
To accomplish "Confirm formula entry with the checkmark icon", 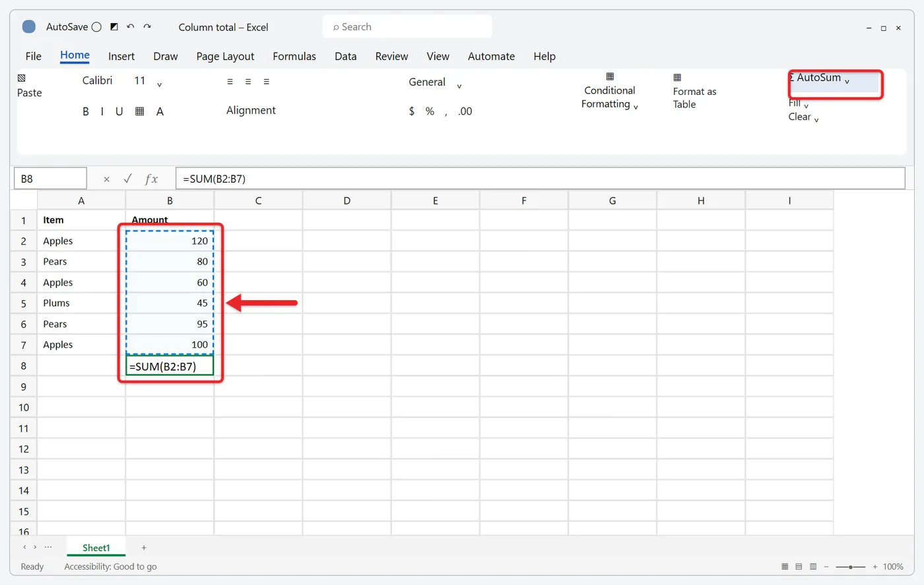I will (x=127, y=179).
